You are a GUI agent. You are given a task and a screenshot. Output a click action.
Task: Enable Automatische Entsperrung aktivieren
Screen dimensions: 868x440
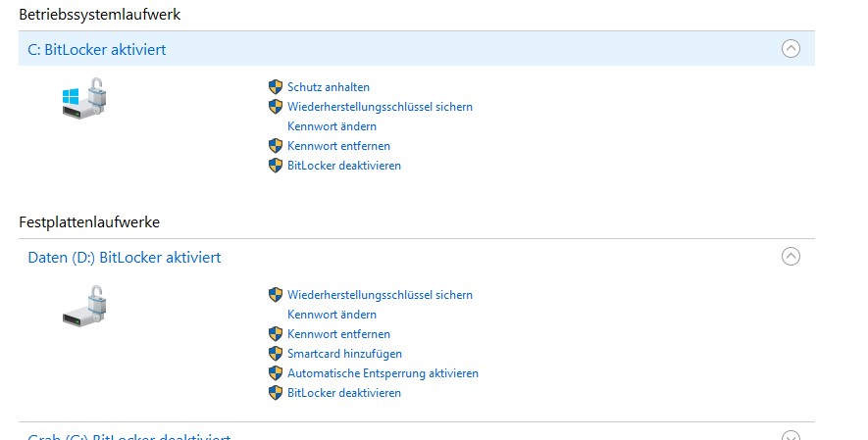click(383, 373)
